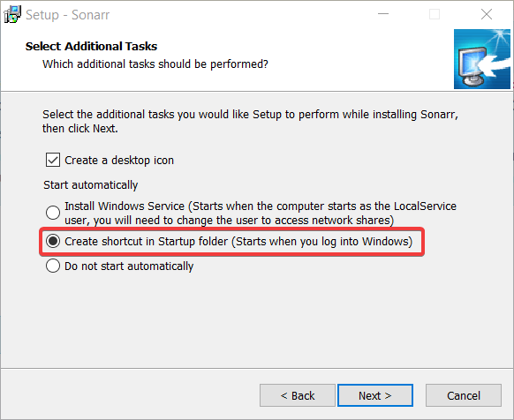This screenshot has width=514, height=420.
Task: Cancel the Sonarr installation
Action: (x=464, y=395)
